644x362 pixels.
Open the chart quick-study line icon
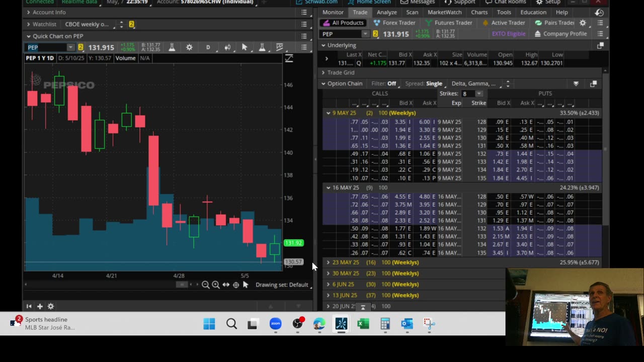[x=280, y=47]
